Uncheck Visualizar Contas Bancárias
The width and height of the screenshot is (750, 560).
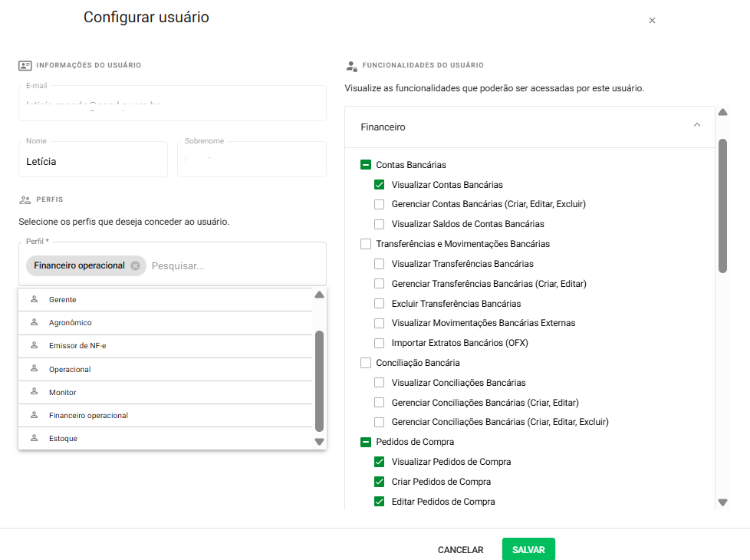380,185
